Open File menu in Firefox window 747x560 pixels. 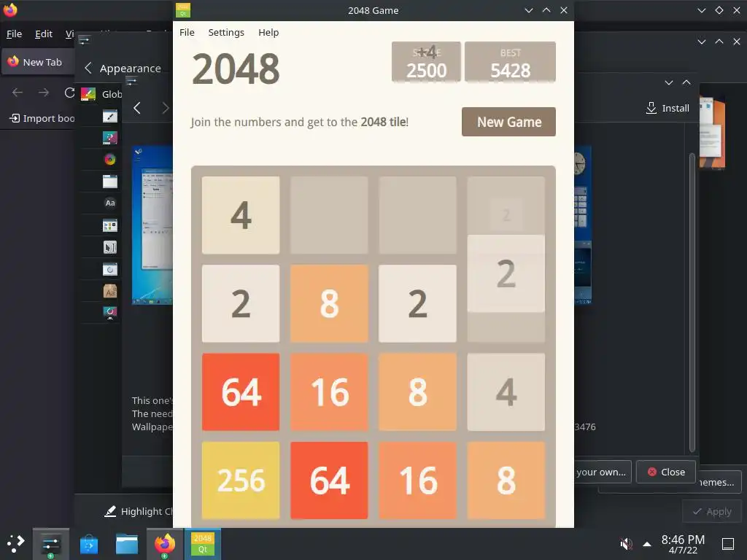14,34
